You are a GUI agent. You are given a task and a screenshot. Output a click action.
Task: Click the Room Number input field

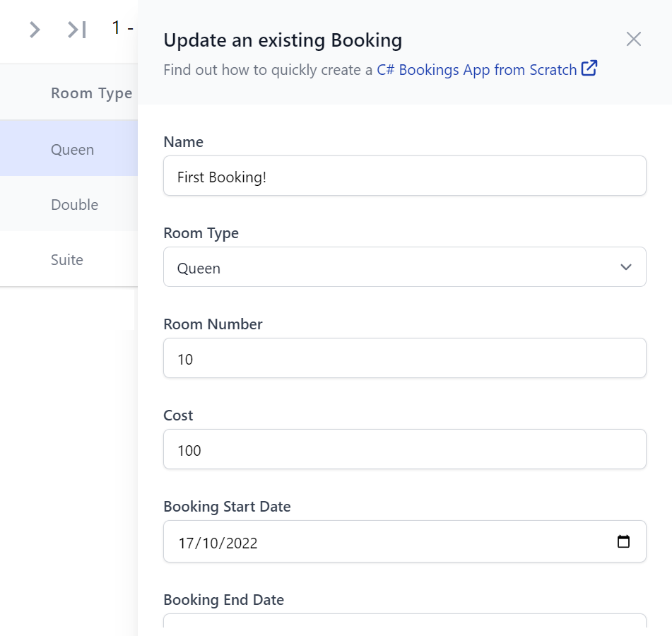[x=405, y=358]
